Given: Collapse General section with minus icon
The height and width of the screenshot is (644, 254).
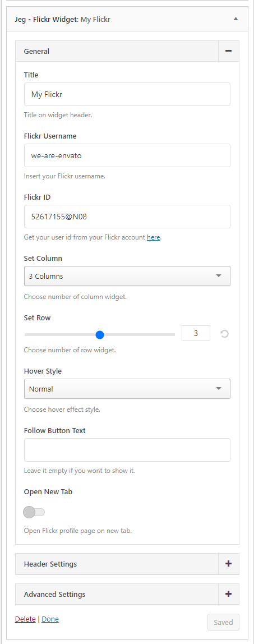Looking at the screenshot, I should click(229, 51).
